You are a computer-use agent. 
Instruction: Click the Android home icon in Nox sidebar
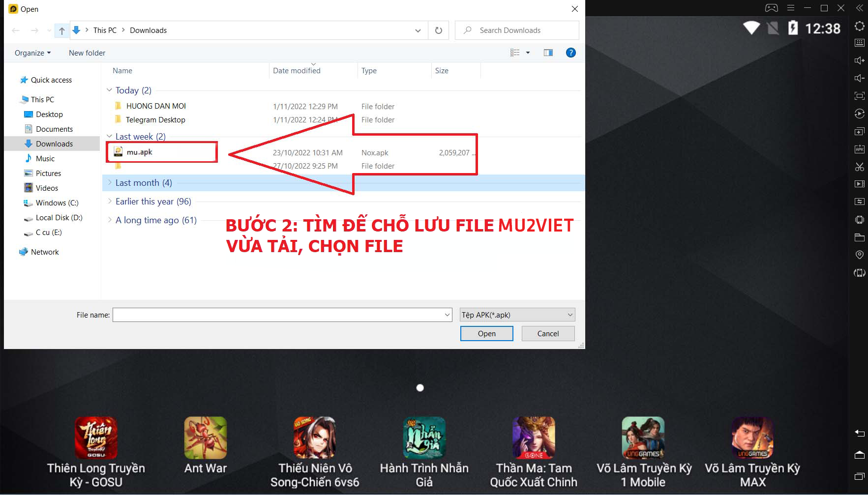(859, 455)
